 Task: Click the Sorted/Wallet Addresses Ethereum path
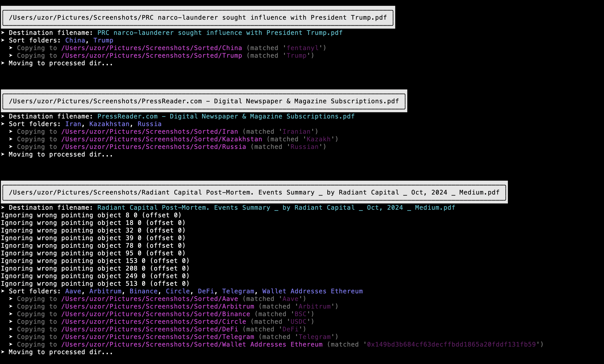(192, 344)
